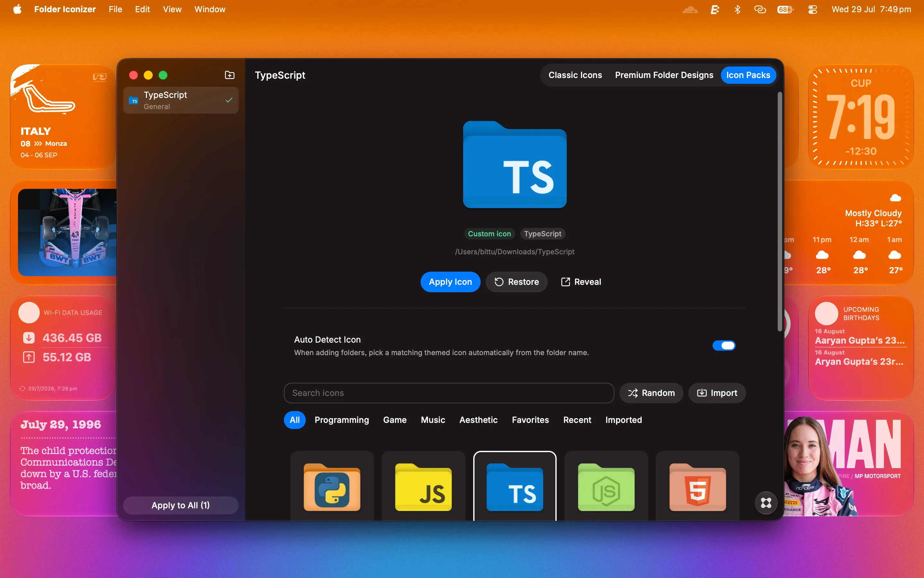Show Favorites icons
The width and height of the screenshot is (924, 578).
coord(530,420)
